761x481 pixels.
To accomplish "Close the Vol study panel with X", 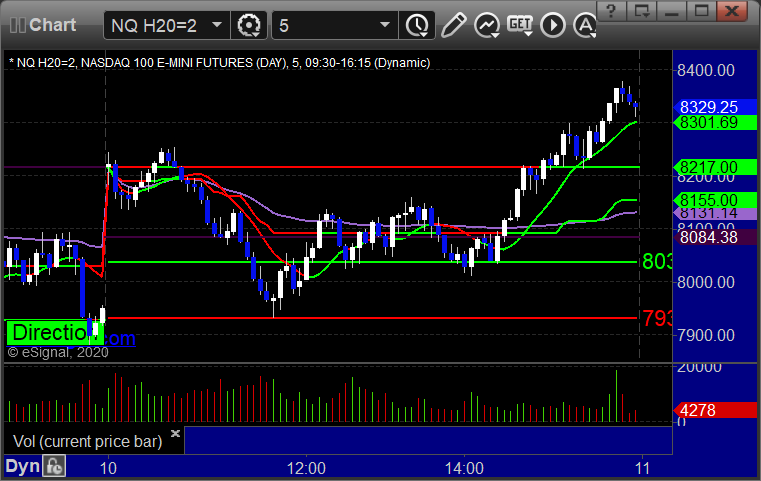I will pyautogui.click(x=175, y=433).
